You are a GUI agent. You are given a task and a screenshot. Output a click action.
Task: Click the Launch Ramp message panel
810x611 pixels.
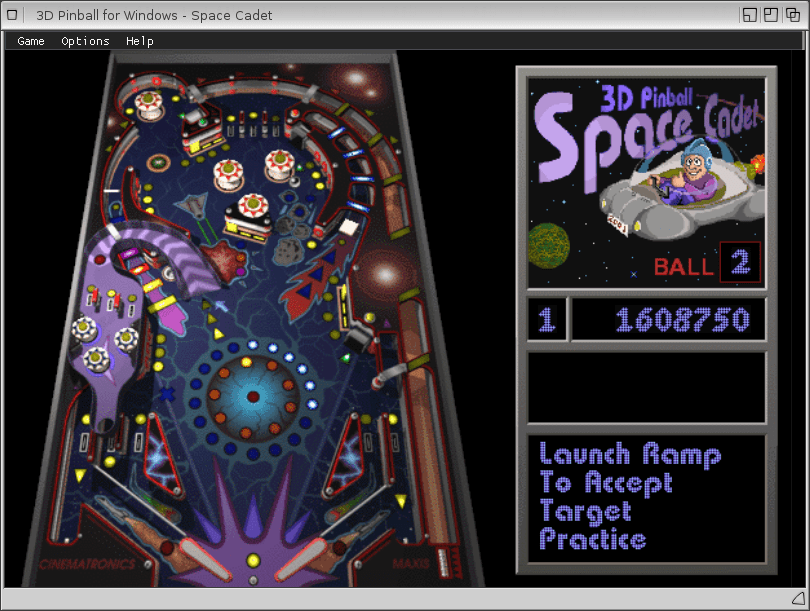tap(646, 498)
